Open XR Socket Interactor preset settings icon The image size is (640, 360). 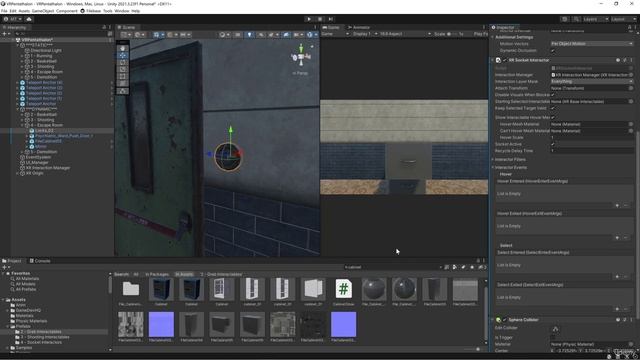(625, 60)
